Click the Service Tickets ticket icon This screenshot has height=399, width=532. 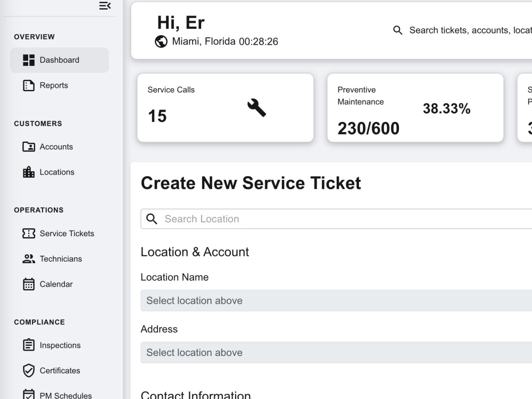[29, 234]
